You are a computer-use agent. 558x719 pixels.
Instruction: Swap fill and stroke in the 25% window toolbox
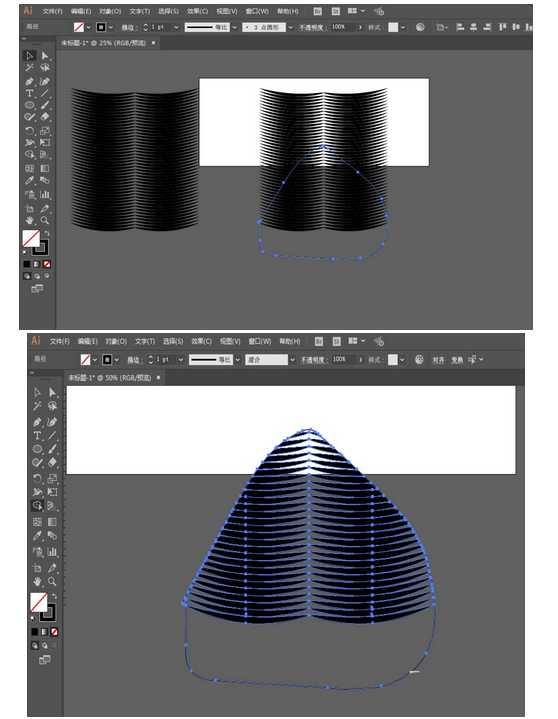47,233
